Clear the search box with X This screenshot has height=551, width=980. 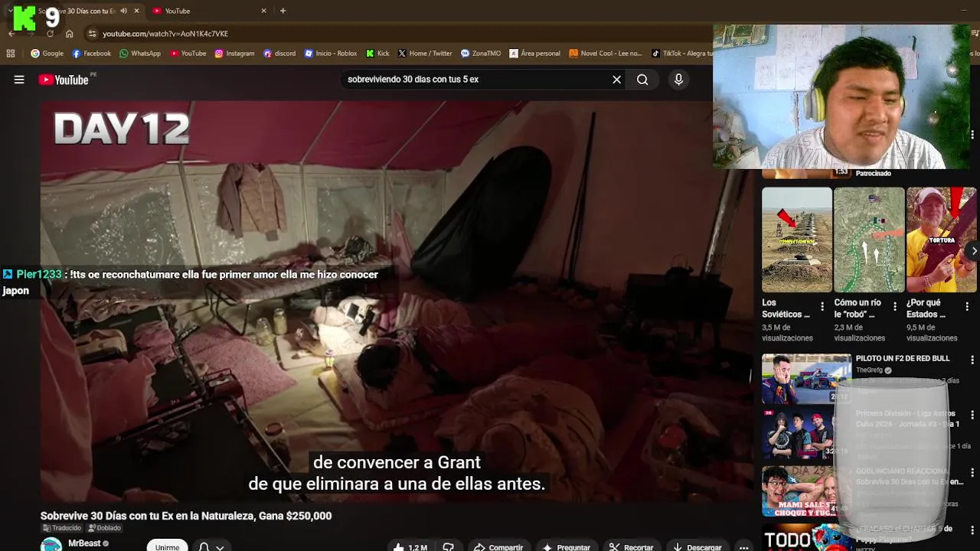click(x=616, y=80)
